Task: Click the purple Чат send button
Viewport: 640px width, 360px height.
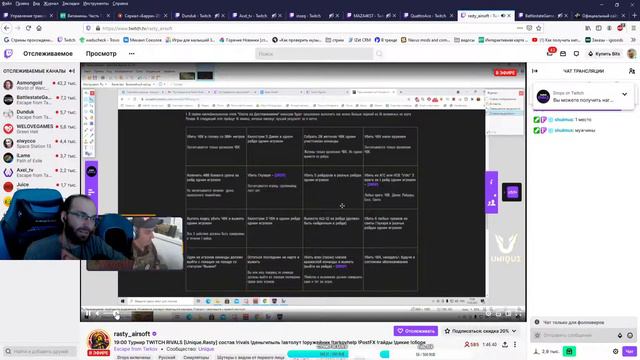Action: click(x=629, y=351)
